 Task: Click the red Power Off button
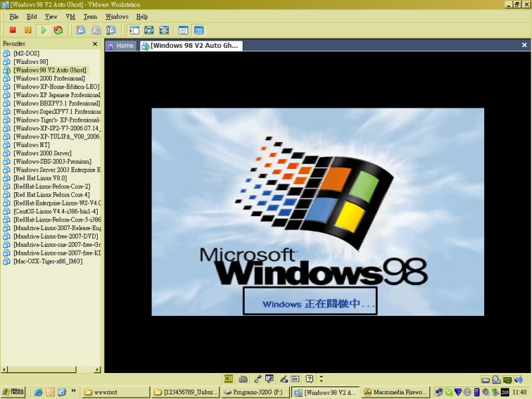click(x=13, y=30)
